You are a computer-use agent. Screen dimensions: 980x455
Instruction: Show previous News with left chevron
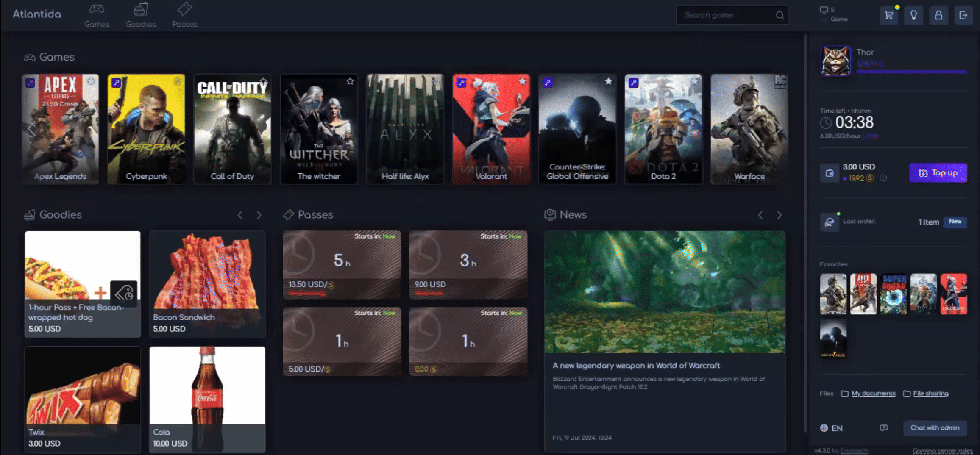click(760, 215)
